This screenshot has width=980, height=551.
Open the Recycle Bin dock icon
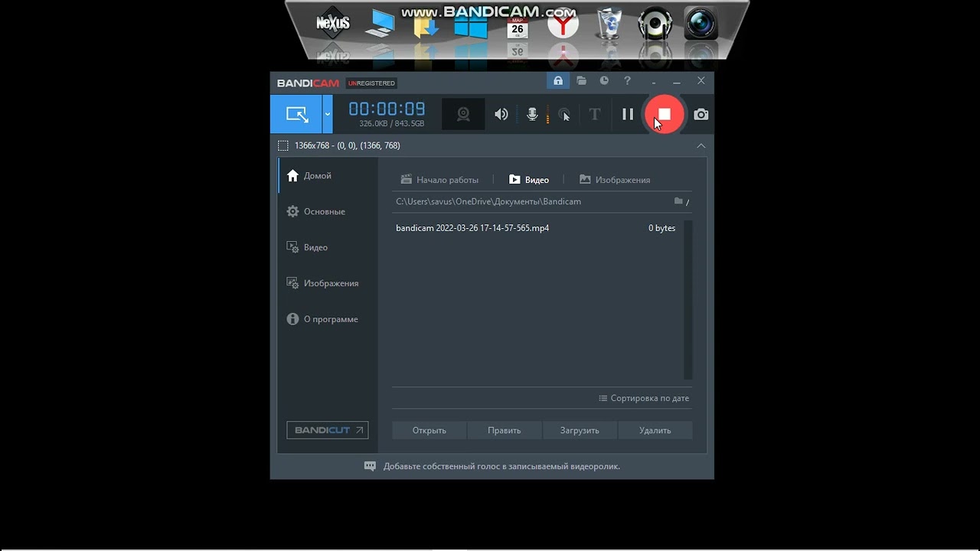[609, 23]
